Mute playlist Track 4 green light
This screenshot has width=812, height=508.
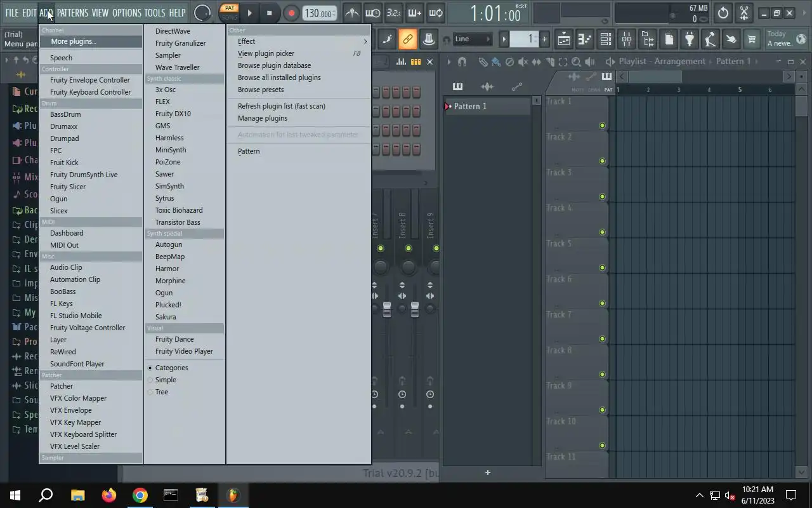point(602,232)
